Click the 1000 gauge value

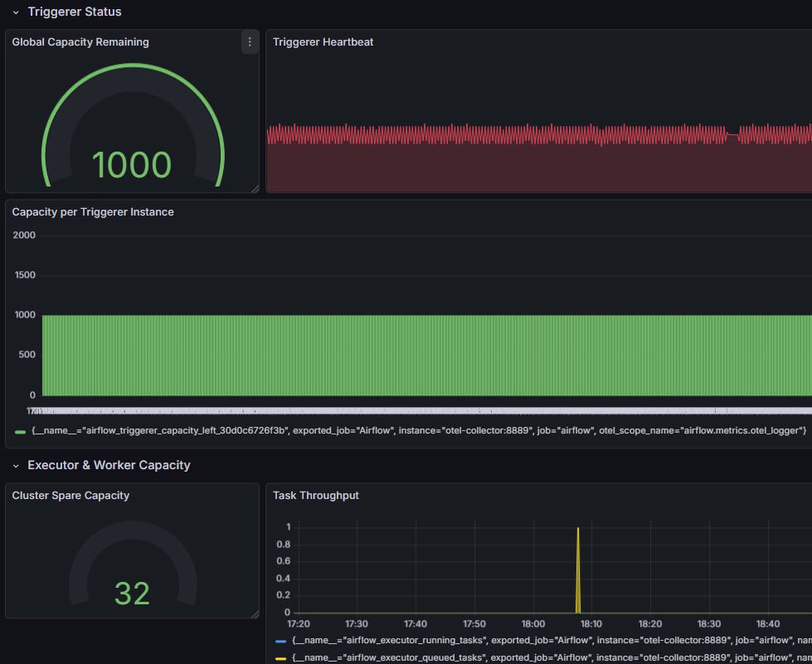[x=132, y=165]
